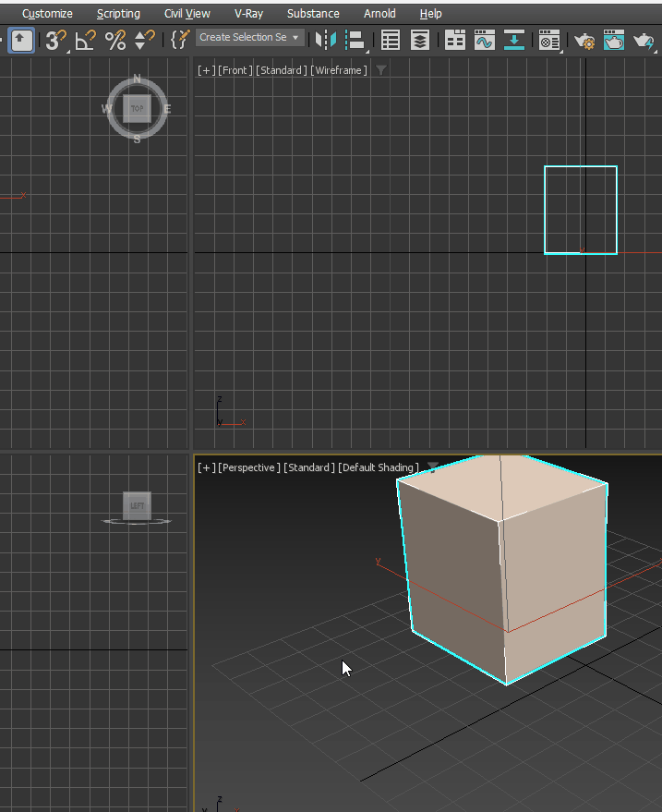Open the Schematic View icon

pyautogui.click(x=514, y=40)
